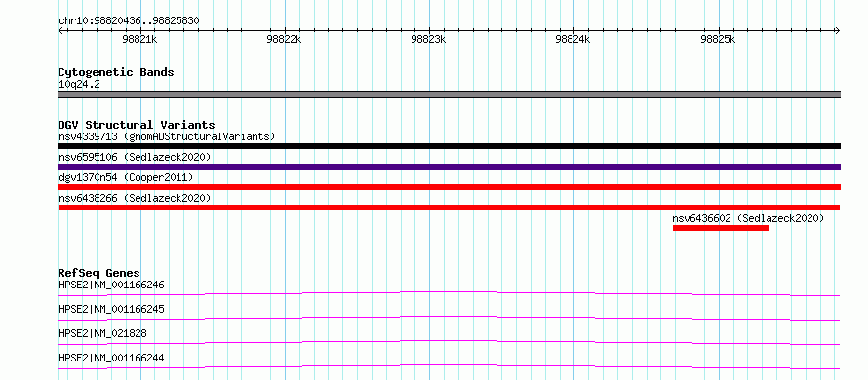Select the red dgv1370n54 variant bar

(x=449, y=187)
